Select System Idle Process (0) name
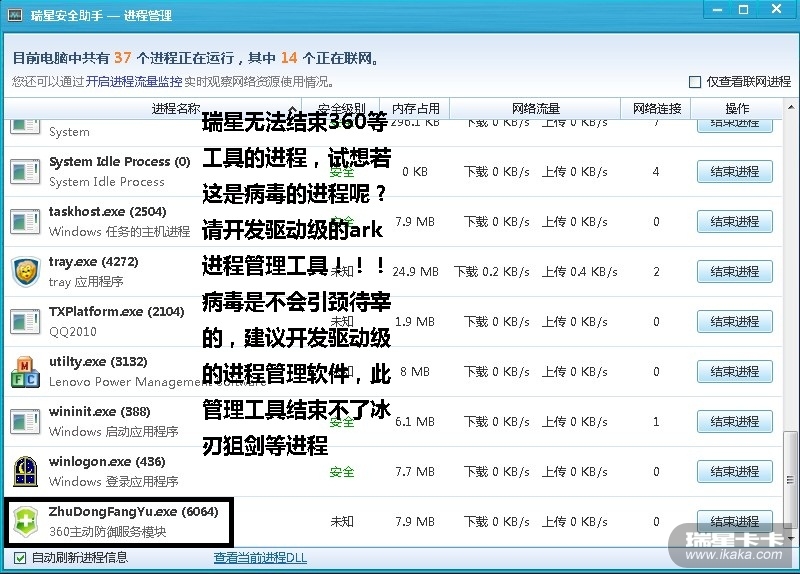This screenshot has height=574, width=800. pyautogui.click(x=120, y=162)
